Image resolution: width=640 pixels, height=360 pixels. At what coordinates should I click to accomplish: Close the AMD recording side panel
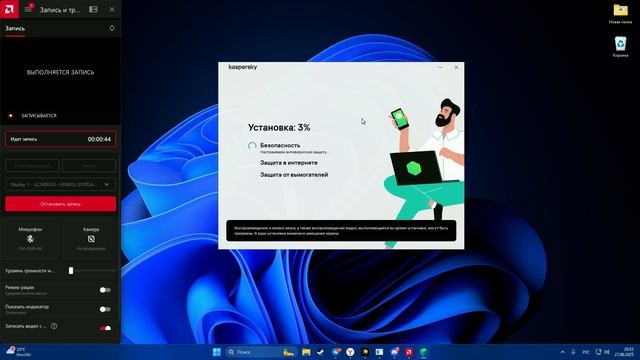(112, 9)
